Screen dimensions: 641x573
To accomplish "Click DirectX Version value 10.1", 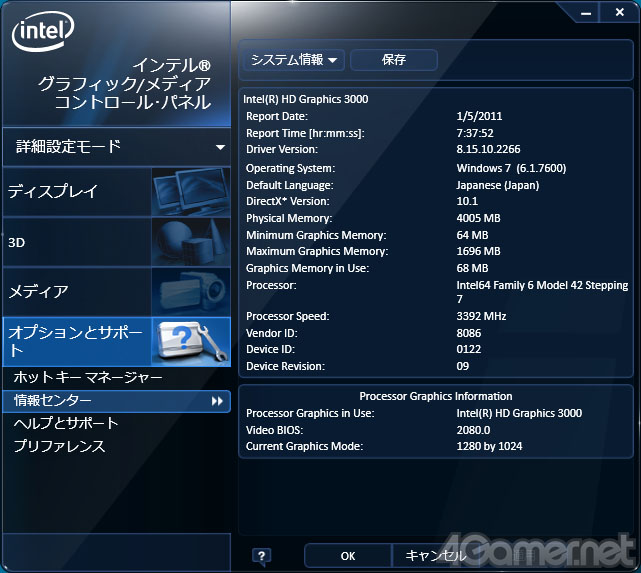I will coord(467,201).
